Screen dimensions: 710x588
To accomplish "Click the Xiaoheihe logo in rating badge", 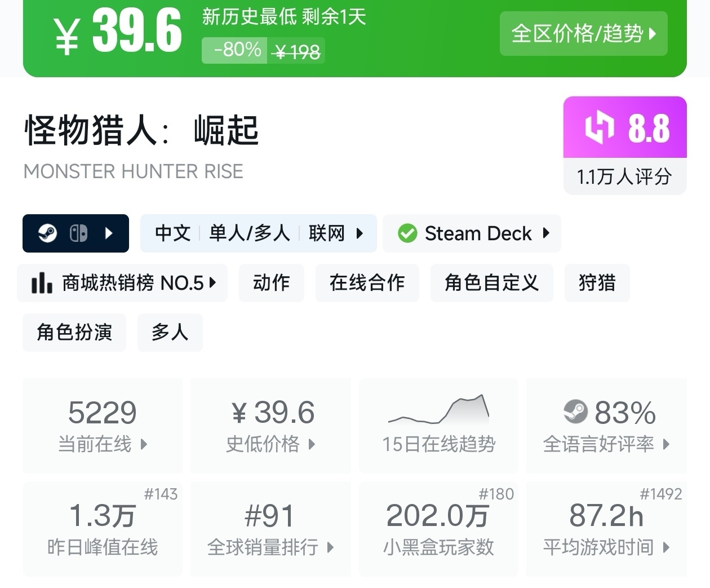I will (598, 127).
